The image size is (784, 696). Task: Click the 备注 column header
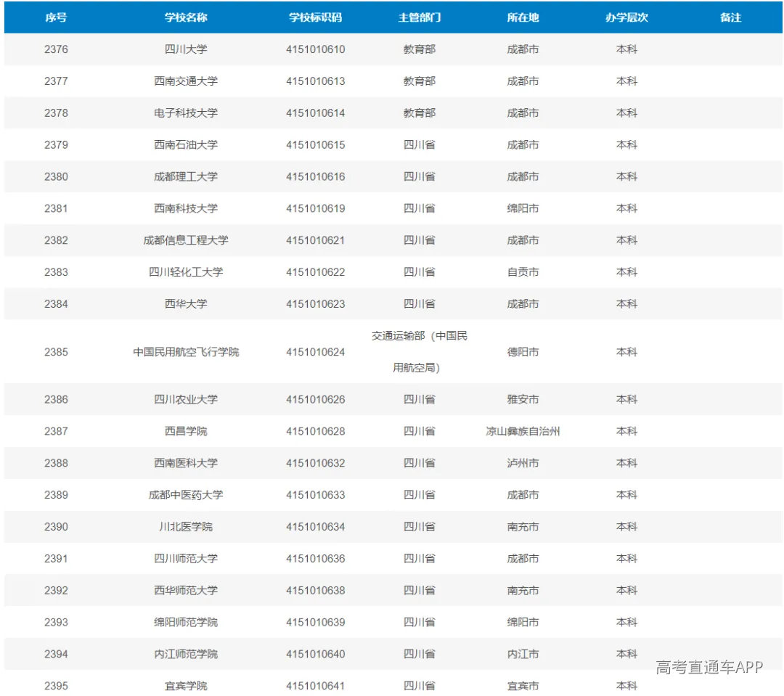tap(730, 17)
